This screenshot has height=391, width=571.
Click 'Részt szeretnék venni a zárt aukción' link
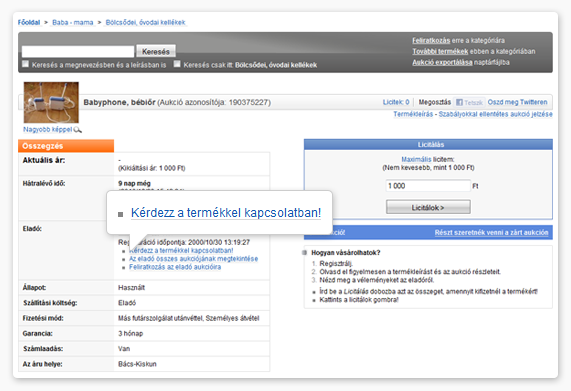(x=491, y=233)
